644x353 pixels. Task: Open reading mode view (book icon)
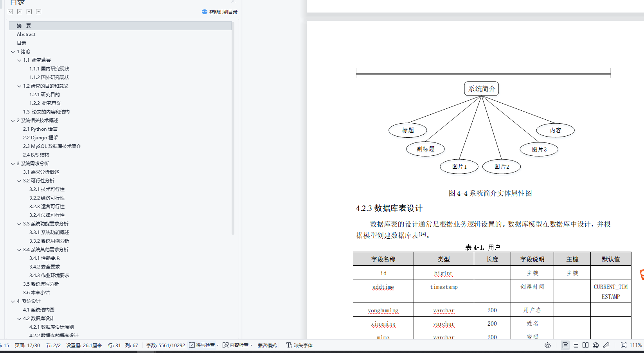point(585,345)
